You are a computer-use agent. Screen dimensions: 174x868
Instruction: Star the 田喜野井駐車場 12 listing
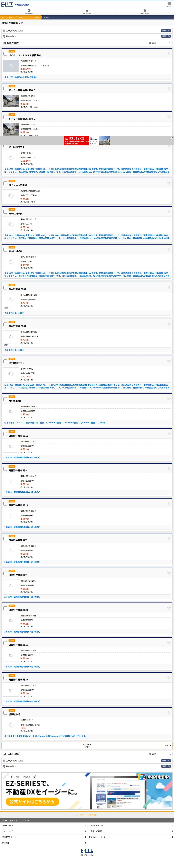[x=169, y=434]
